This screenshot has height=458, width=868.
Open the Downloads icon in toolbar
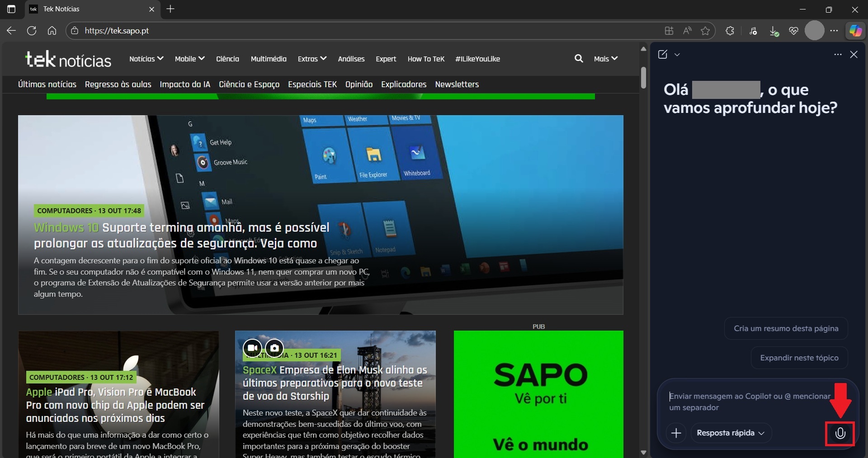point(774,31)
